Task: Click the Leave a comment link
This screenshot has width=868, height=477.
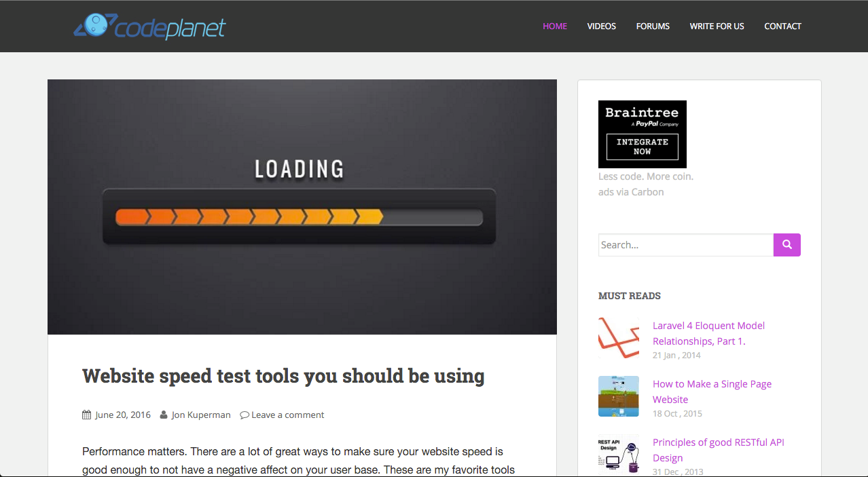Action: tap(288, 415)
